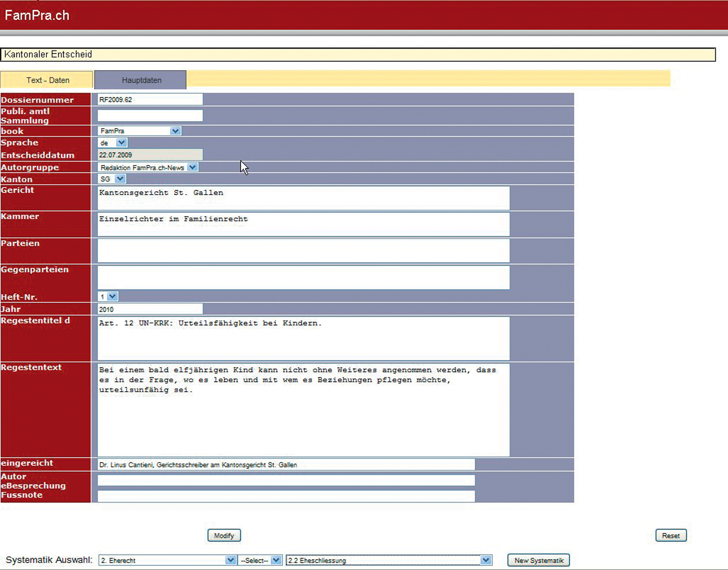Click the empty Parteien text area

(303, 251)
